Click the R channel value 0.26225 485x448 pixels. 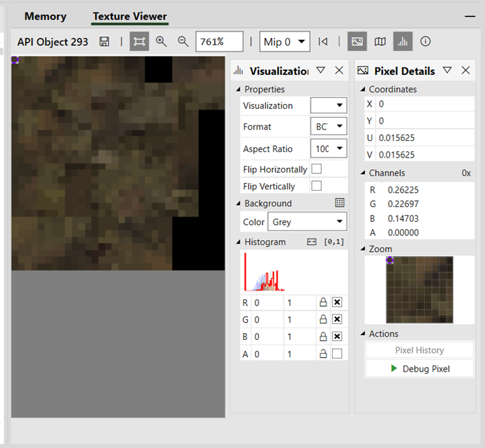[403, 190]
